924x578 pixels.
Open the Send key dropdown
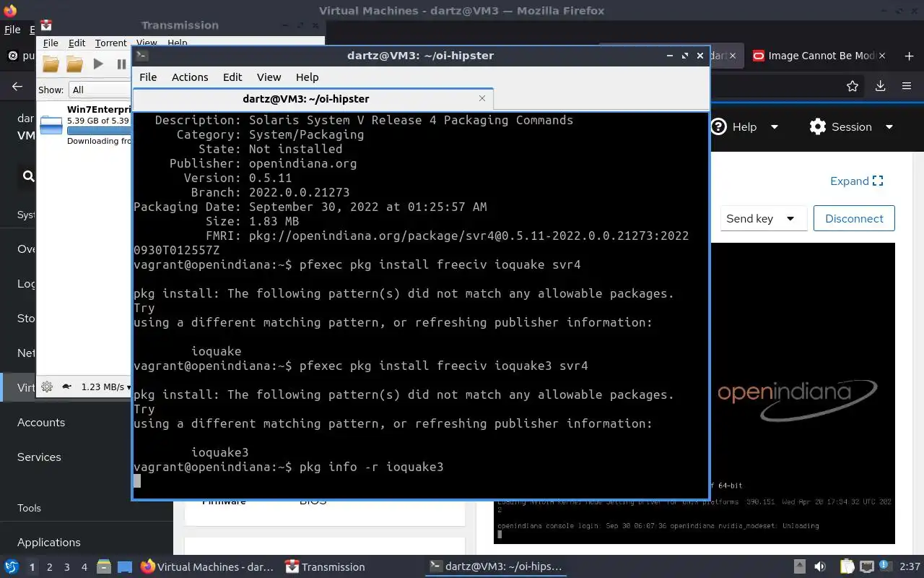(x=763, y=218)
